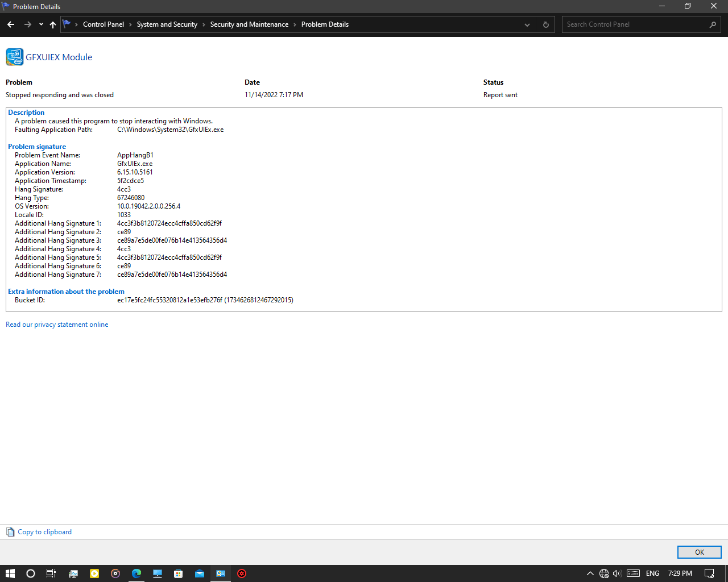Image resolution: width=728 pixels, height=582 pixels.
Task: Open Microsoft Store from taskbar
Action: click(x=179, y=573)
